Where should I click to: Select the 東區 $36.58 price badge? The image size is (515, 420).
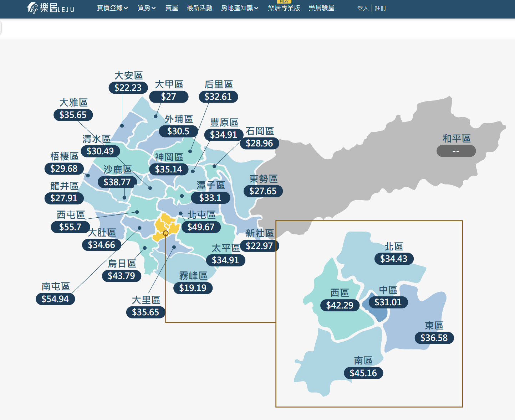click(x=434, y=338)
